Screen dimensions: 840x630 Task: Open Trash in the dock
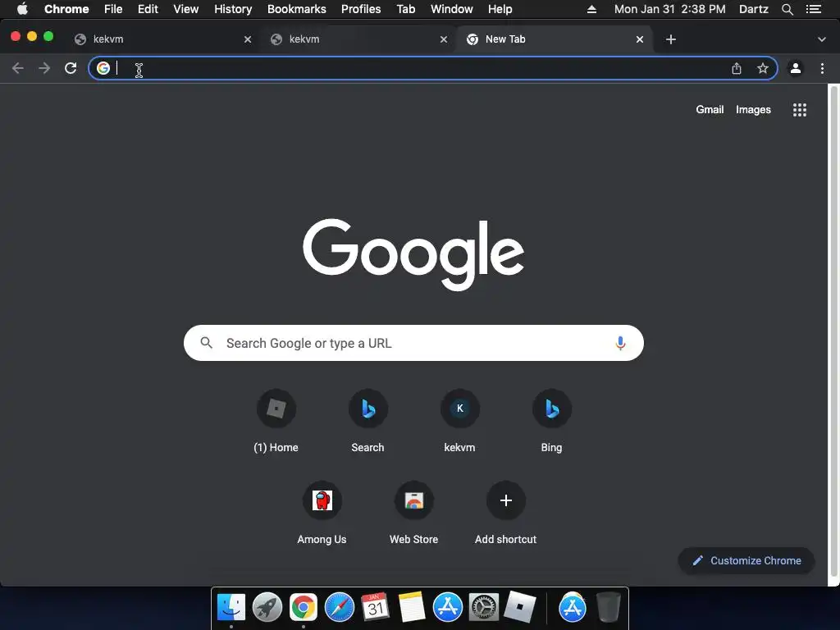609,608
